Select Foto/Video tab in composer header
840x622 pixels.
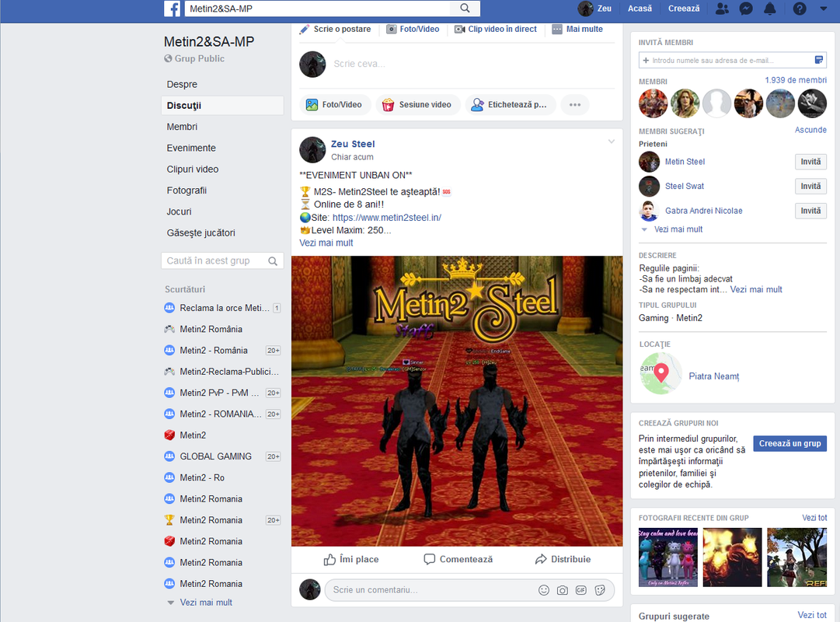[413, 29]
